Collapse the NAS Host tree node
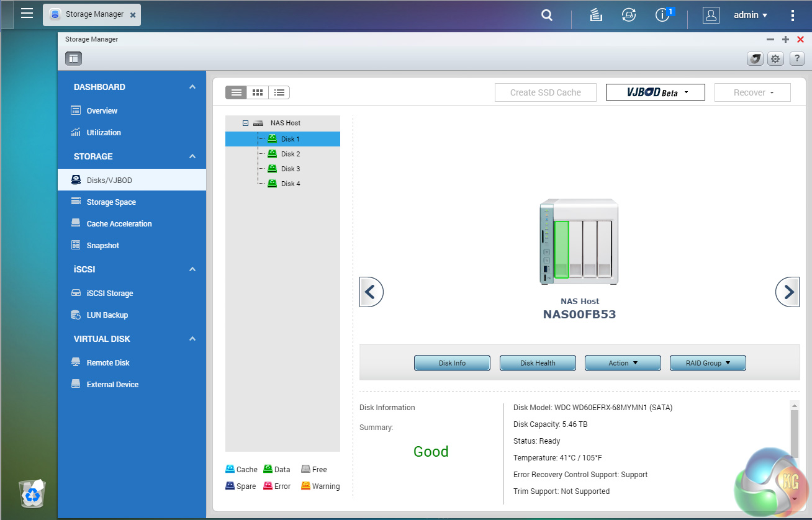Screen dimensions: 812x520 [x=245, y=123]
